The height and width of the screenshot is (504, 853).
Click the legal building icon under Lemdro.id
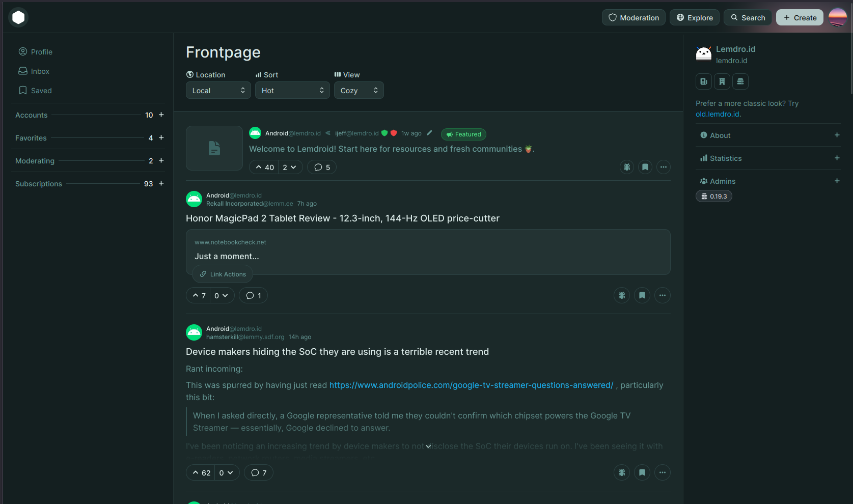[x=722, y=81]
